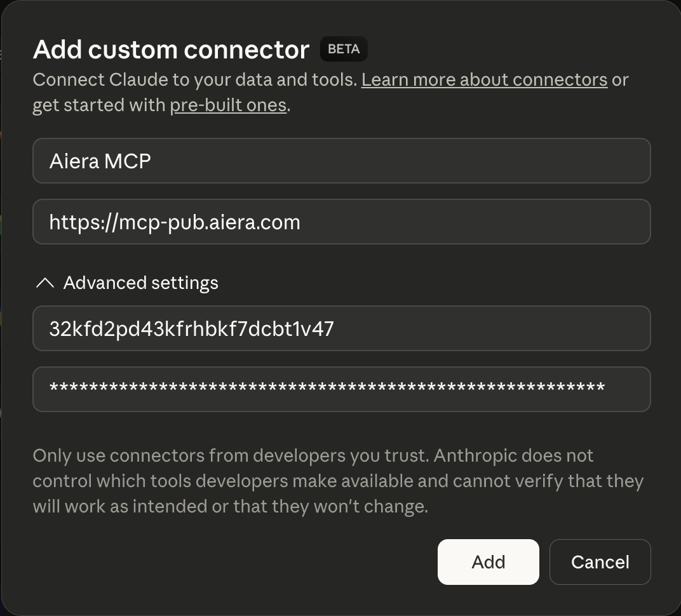Select the OAuth client ID field
This screenshot has width=681, height=616.
341,328
